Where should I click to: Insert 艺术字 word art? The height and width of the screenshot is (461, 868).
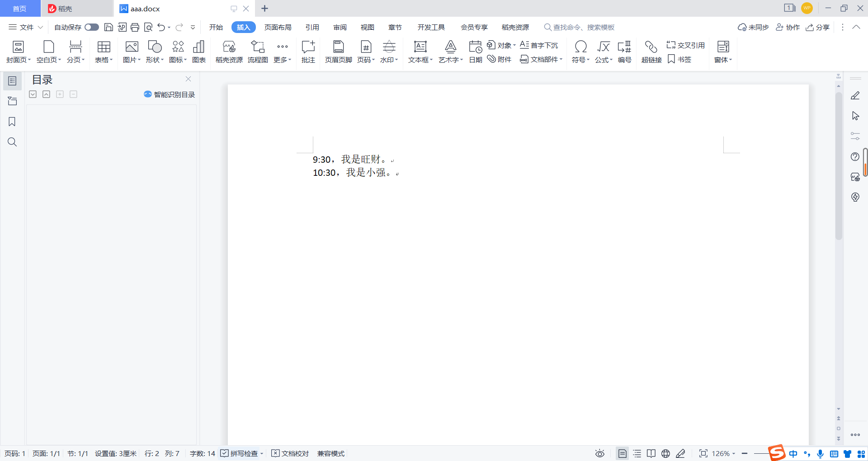click(x=451, y=52)
